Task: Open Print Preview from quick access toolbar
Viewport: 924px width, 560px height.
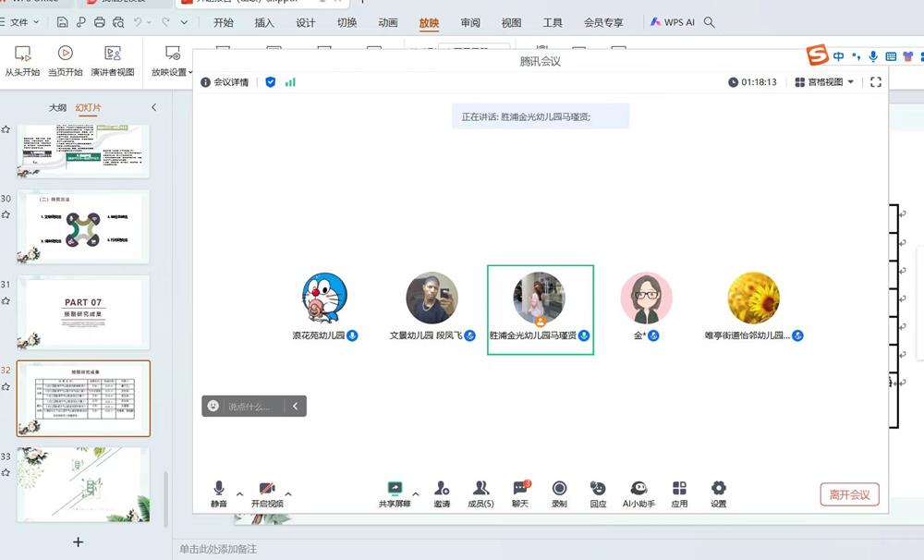Action: pyautogui.click(x=118, y=22)
